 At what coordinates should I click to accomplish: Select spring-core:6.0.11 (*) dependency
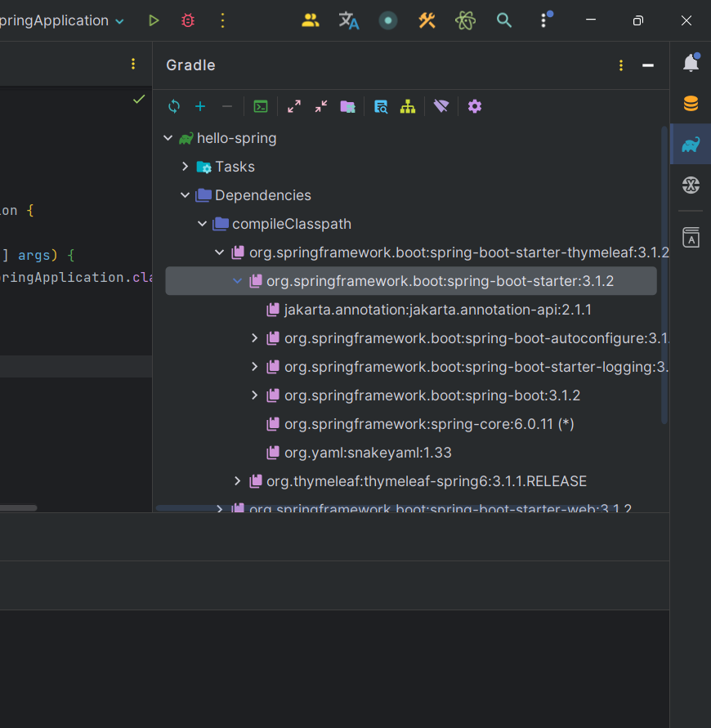(429, 424)
